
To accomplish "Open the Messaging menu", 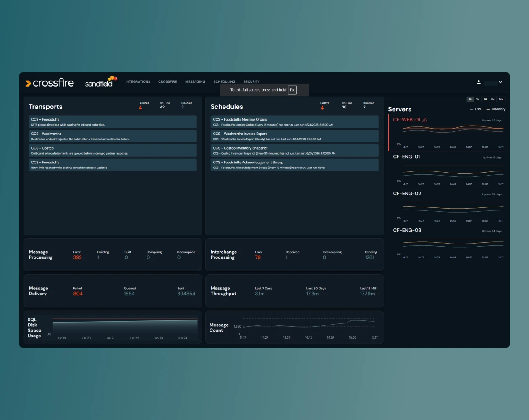I will click(x=195, y=81).
